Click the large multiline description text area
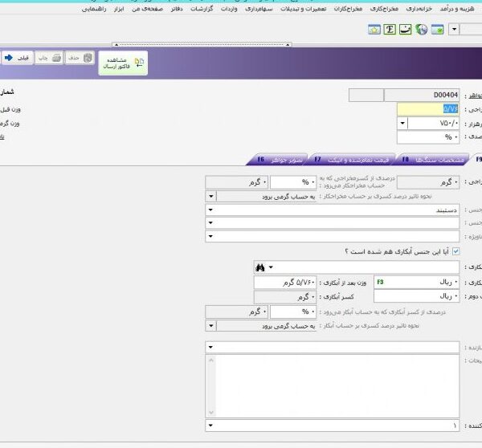Image resolution: width=482 pixels, height=448 pixels. pyautogui.click(x=333, y=384)
